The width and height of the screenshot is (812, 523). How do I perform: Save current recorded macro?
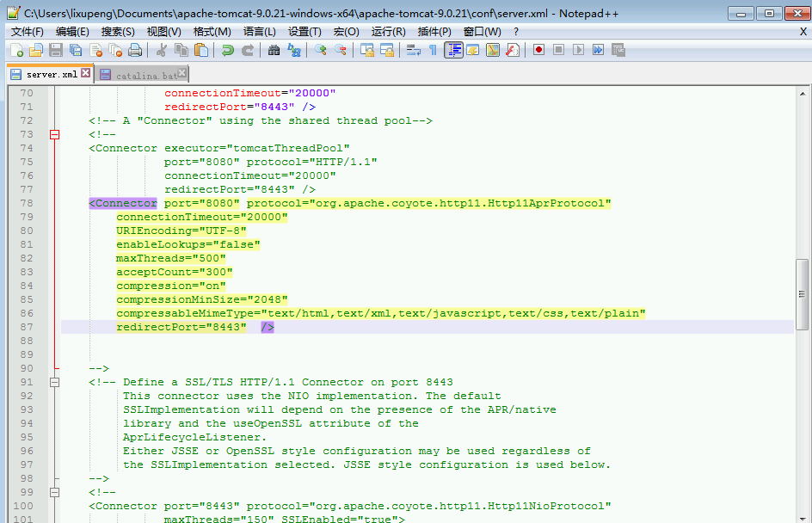[618, 50]
